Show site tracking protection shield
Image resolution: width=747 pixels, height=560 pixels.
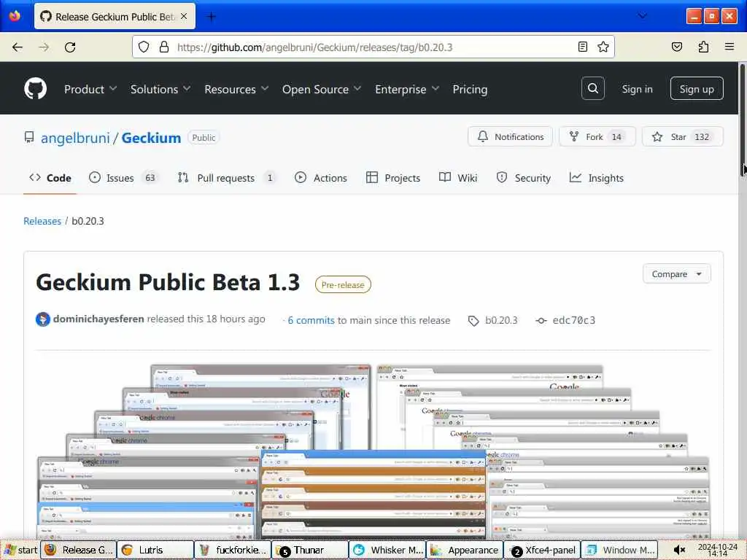(x=144, y=47)
